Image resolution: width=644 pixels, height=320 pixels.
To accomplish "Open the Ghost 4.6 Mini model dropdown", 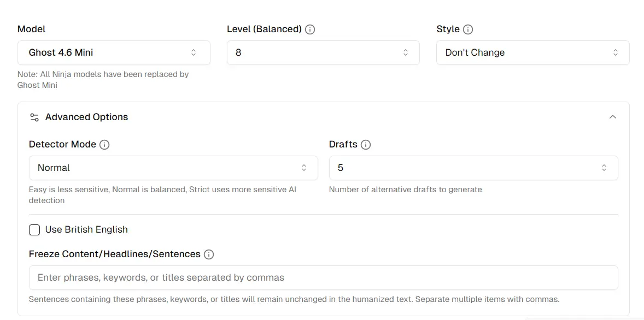I will coord(114,53).
